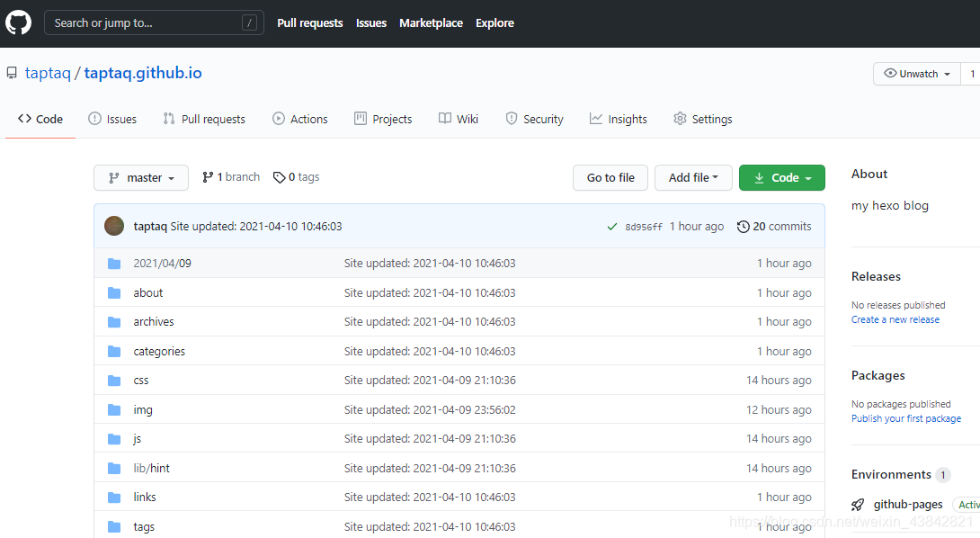
Task: Open commit message in the css row
Action: (430, 381)
